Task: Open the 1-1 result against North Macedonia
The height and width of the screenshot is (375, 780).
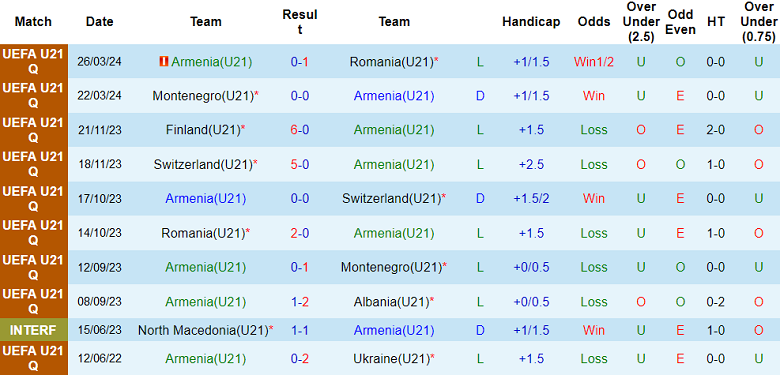Action: pos(299,330)
